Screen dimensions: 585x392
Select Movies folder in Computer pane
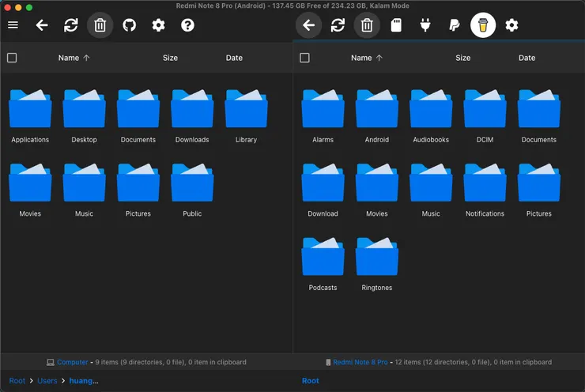(x=30, y=190)
